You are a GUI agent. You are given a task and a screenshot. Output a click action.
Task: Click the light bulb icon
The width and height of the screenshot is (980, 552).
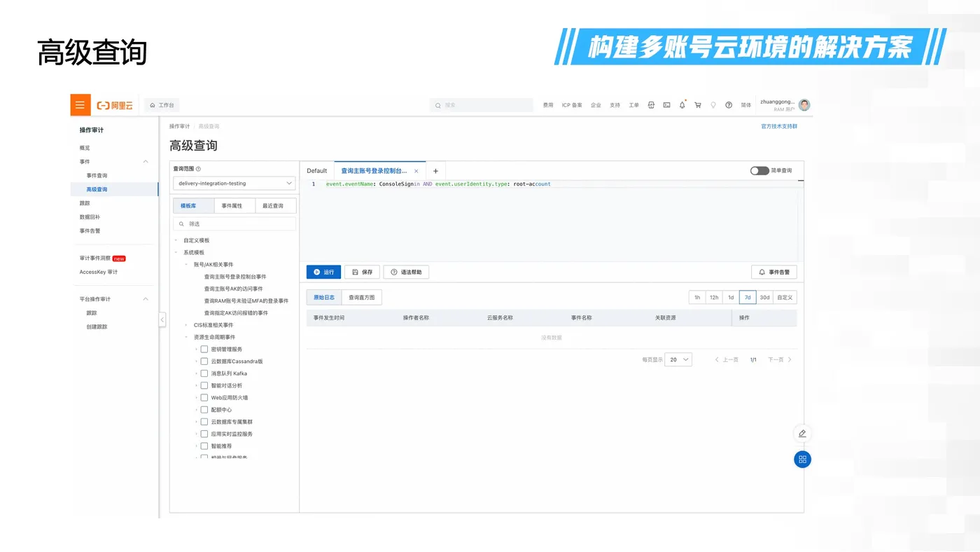click(713, 105)
